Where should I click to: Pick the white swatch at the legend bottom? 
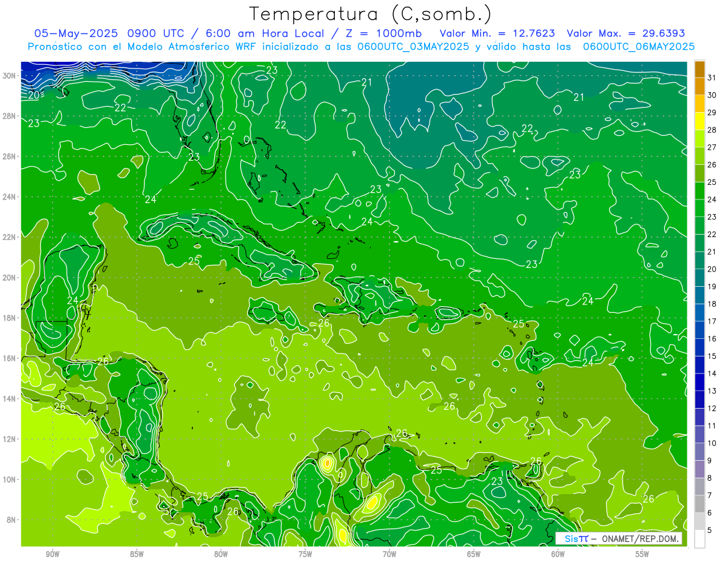pyautogui.click(x=699, y=538)
